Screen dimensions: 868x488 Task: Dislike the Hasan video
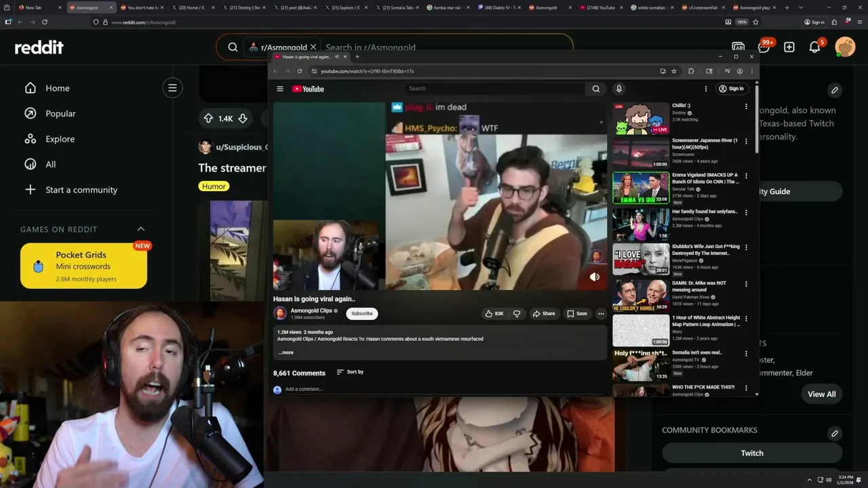[x=517, y=314]
